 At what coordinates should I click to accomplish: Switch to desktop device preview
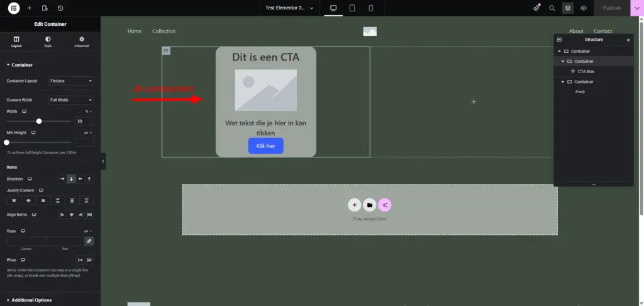point(333,8)
